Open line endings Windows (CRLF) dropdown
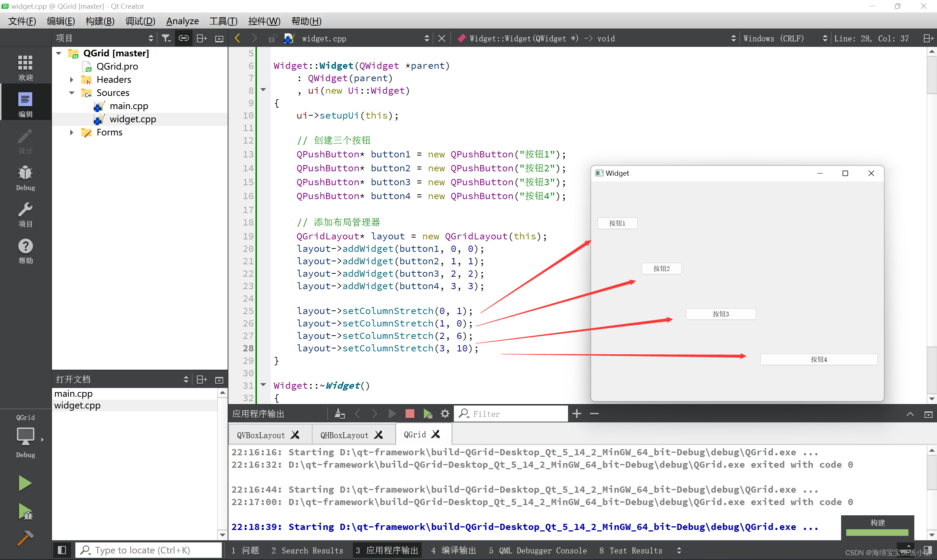The height and width of the screenshot is (560, 937). click(785, 38)
